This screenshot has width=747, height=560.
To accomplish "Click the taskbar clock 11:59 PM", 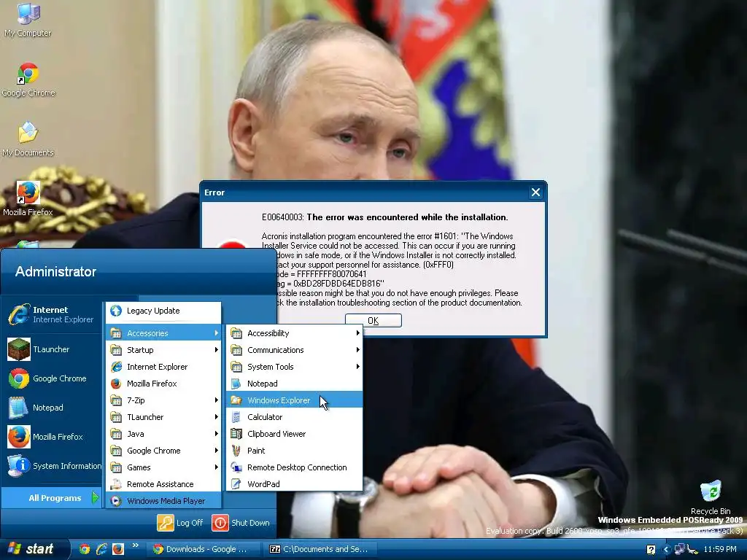I will point(720,550).
